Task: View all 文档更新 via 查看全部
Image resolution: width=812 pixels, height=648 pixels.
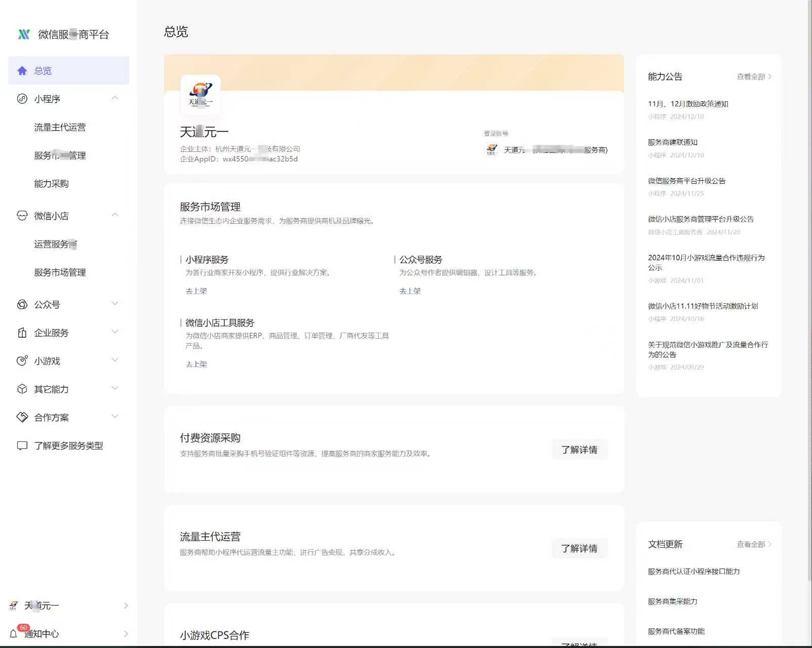Action: click(x=754, y=544)
